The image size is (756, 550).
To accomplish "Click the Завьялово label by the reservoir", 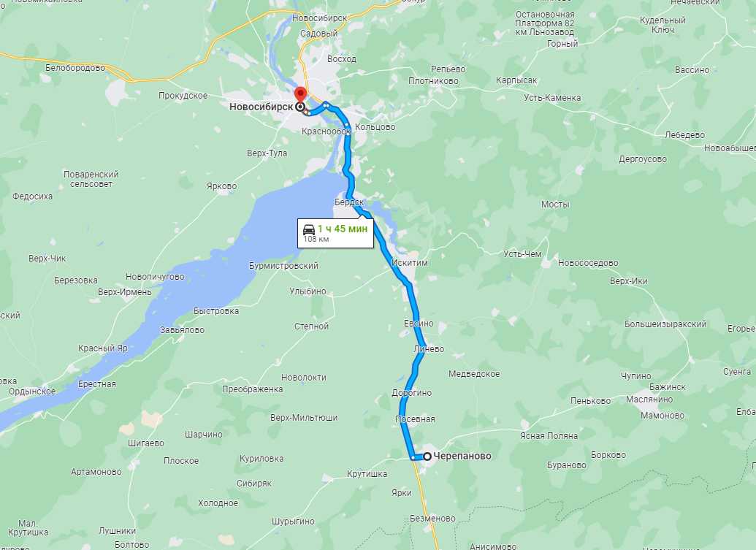I will 183,330.
